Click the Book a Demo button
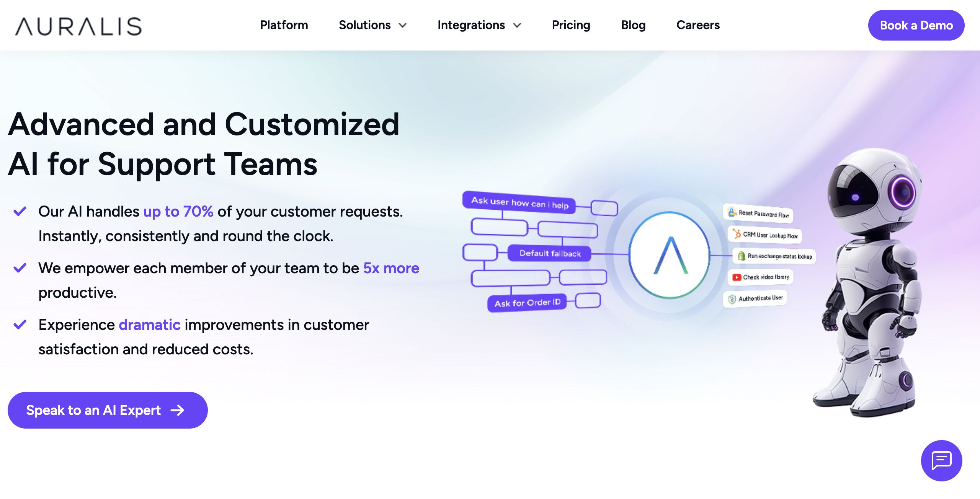This screenshot has width=980, height=499. click(x=916, y=25)
